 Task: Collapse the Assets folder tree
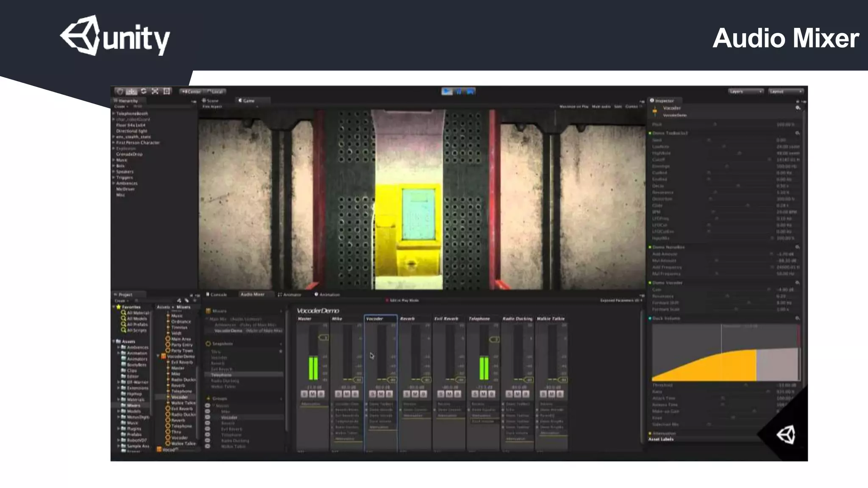(x=114, y=341)
